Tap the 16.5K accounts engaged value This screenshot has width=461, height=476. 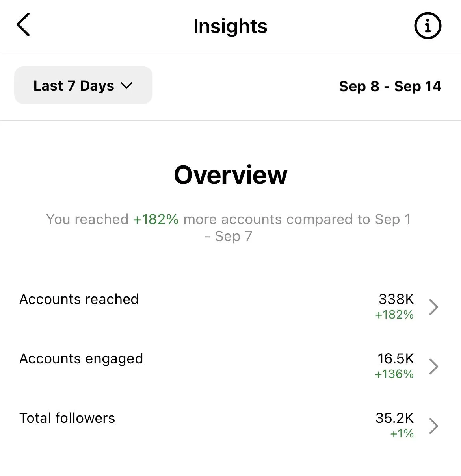pos(396,359)
